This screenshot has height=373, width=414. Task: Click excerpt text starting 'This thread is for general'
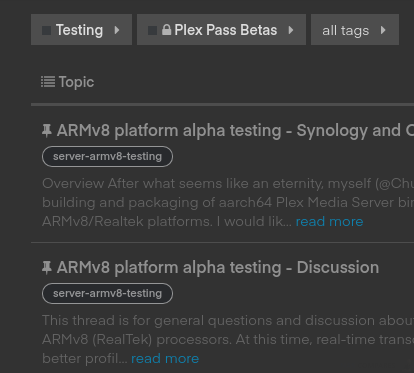pyautogui.click(x=228, y=339)
